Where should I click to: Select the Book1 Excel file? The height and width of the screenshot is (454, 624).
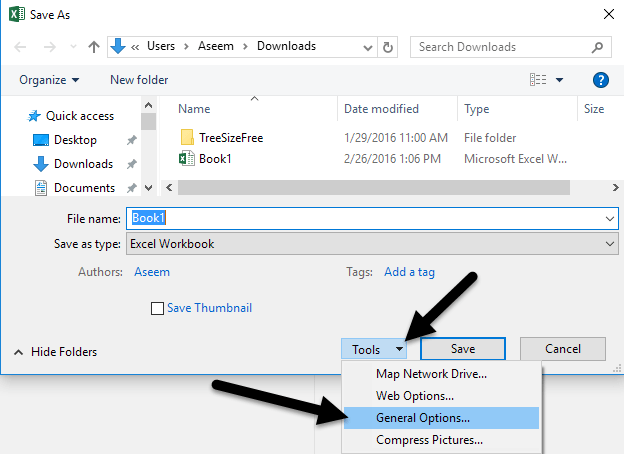tap(205, 159)
